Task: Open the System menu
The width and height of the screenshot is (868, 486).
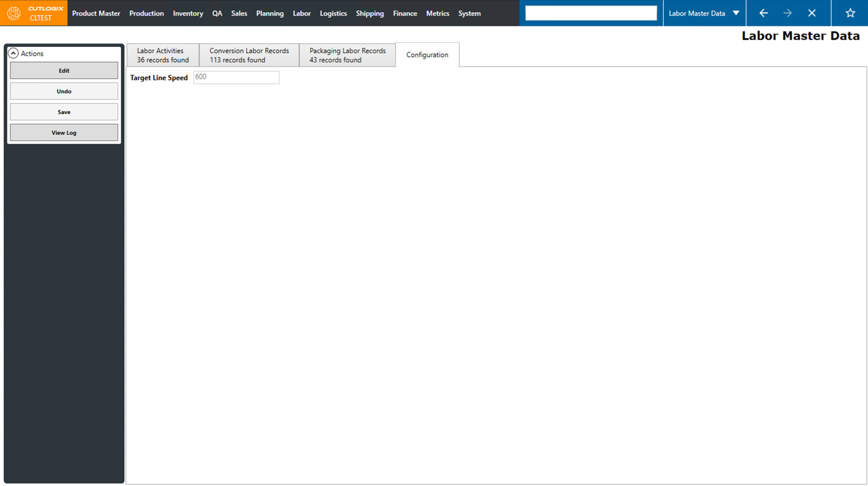Action: coord(469,13)
